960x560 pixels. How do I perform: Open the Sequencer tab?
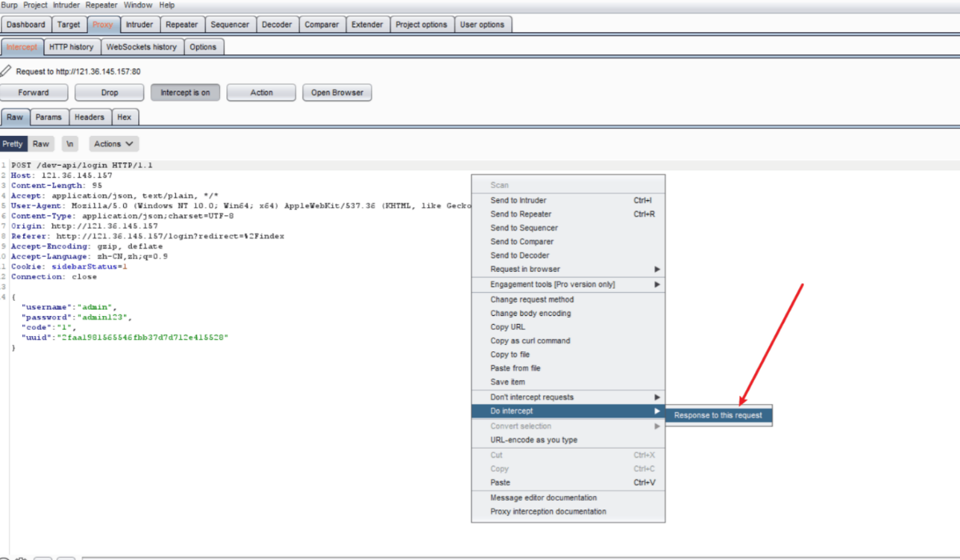coord(230,25)
